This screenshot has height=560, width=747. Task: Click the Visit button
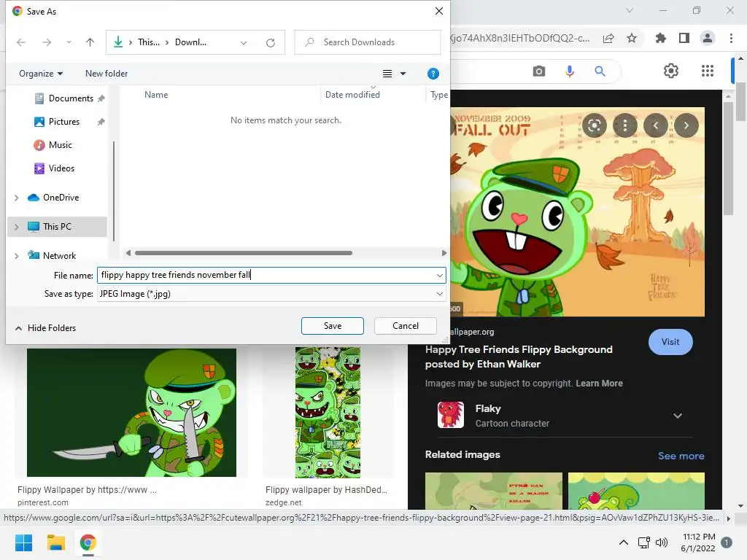tap(670, 342)
